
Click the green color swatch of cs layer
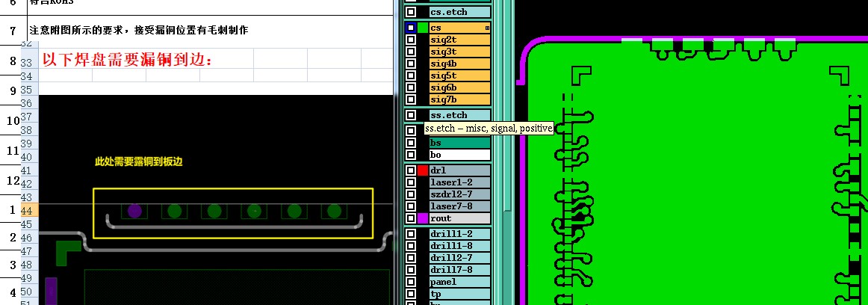423,28
